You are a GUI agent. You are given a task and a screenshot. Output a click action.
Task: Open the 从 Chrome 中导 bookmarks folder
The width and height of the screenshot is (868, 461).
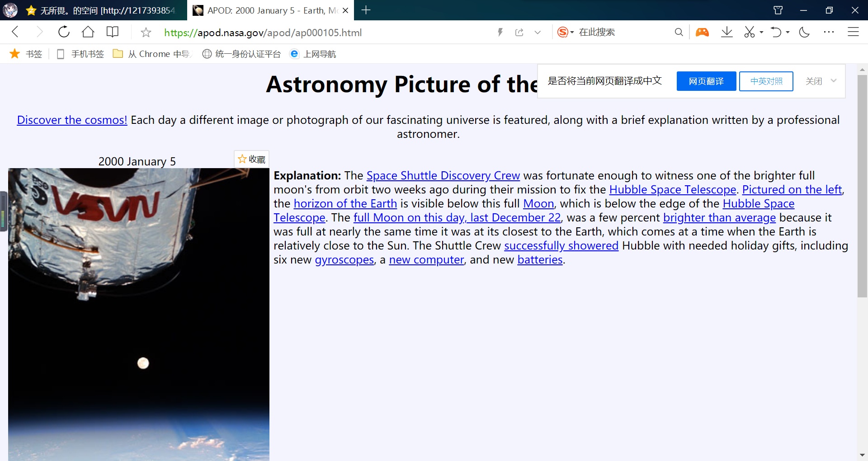click(x=151, y=54)
